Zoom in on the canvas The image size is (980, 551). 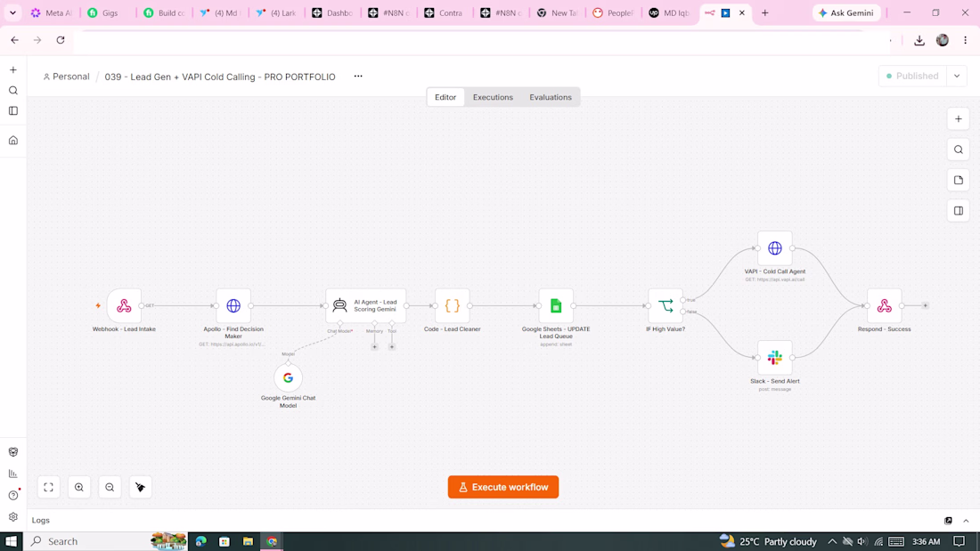pyautogui.click(x=79, y=487)
